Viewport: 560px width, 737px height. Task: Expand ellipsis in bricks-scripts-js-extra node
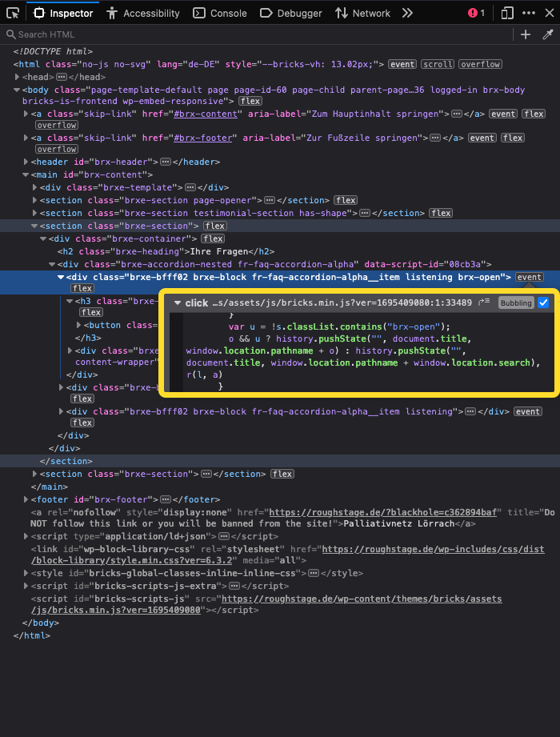pos(234,586)
